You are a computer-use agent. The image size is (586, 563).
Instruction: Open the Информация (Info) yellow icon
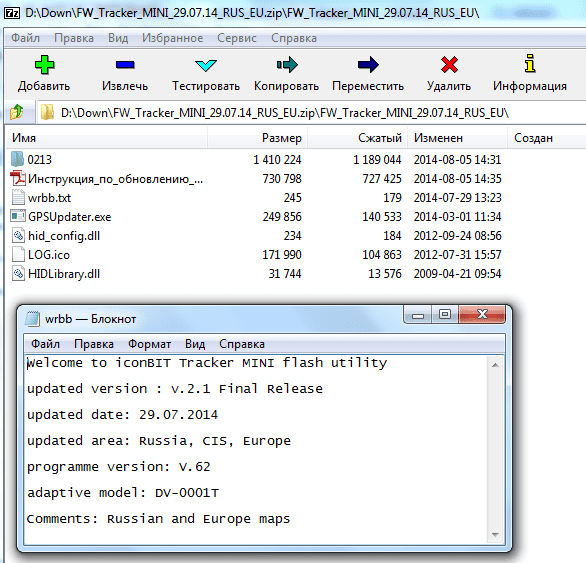click(530, 63)
